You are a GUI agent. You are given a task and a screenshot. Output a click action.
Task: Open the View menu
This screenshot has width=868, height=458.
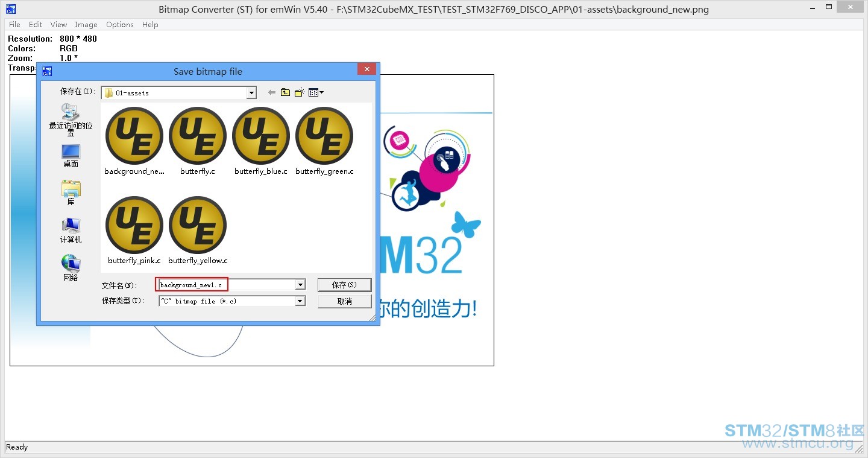coord(58,25)
